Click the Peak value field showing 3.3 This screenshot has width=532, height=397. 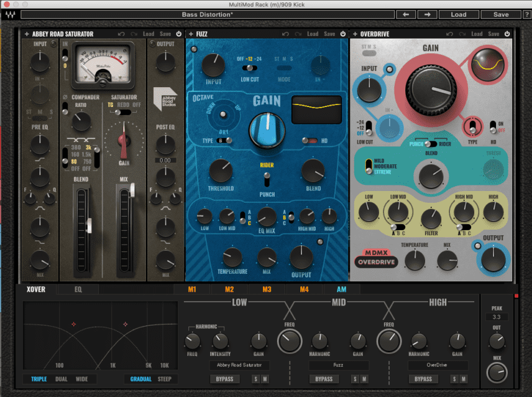pos(497,317)
